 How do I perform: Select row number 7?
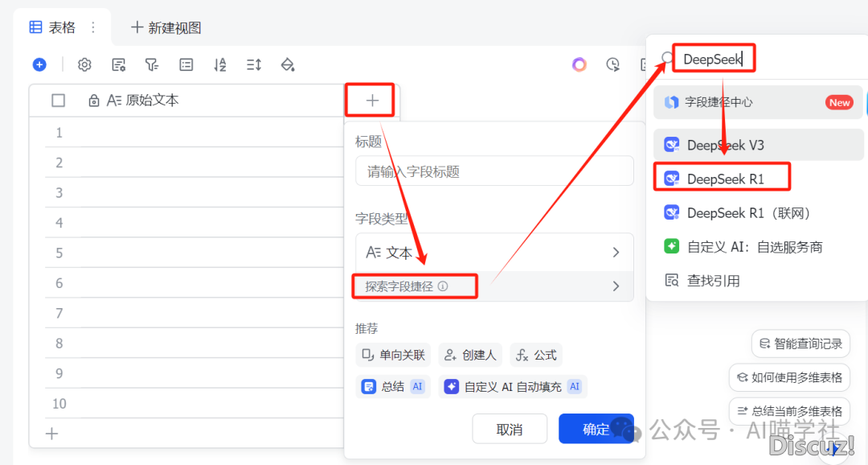pos(59,314)
